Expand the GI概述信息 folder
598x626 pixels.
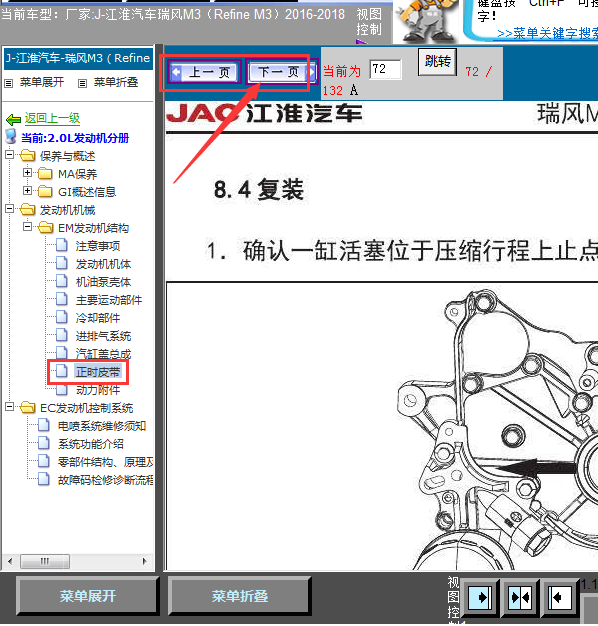[27, 190]
